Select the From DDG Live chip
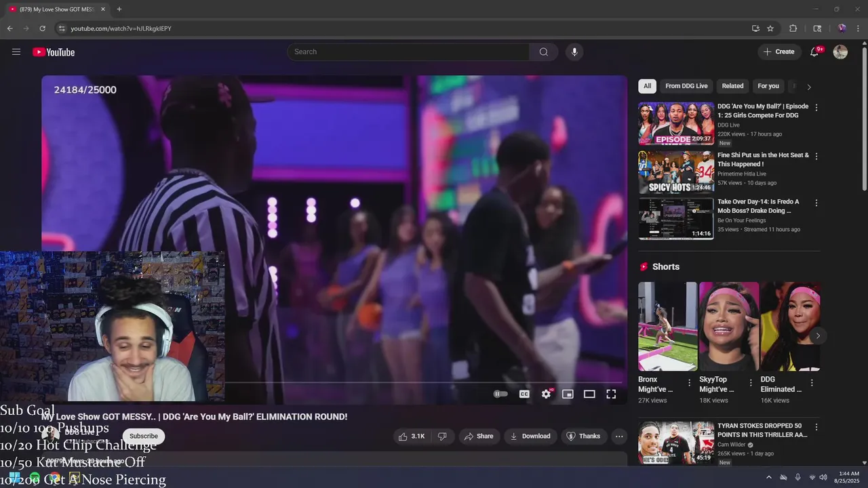Screen dimensions: 868x488 point(686,86)
